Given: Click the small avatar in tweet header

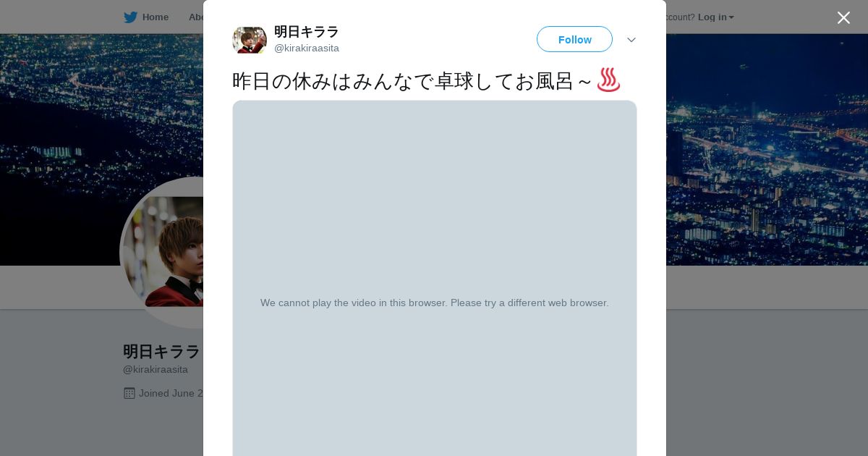Looking at the screenshot, I should (250, 40).
